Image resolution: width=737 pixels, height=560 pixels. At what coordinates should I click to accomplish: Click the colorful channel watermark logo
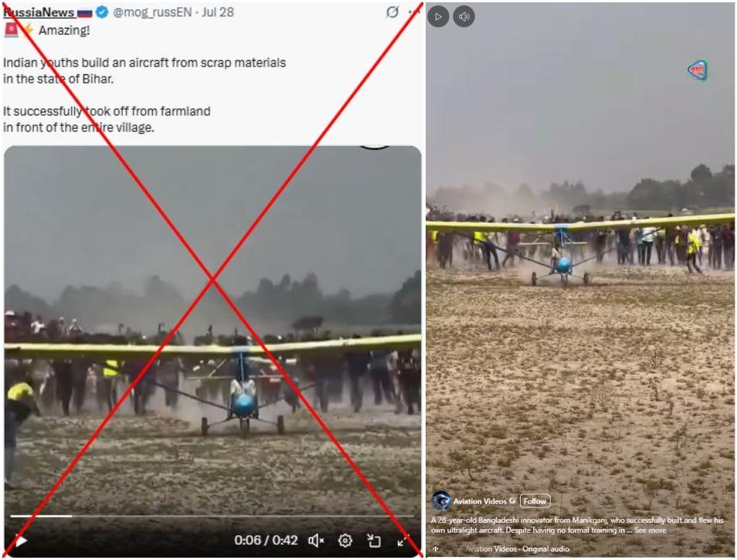coord(698,70)
